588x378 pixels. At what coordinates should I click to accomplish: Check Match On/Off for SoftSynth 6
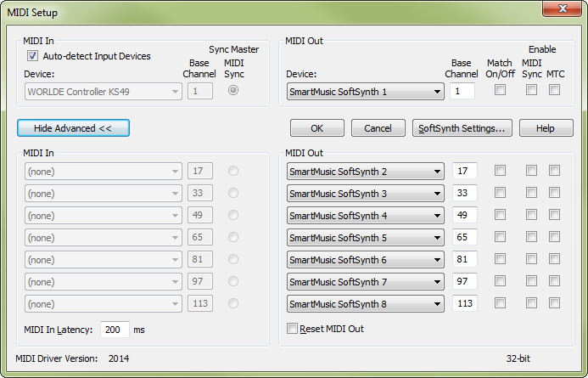501,259
